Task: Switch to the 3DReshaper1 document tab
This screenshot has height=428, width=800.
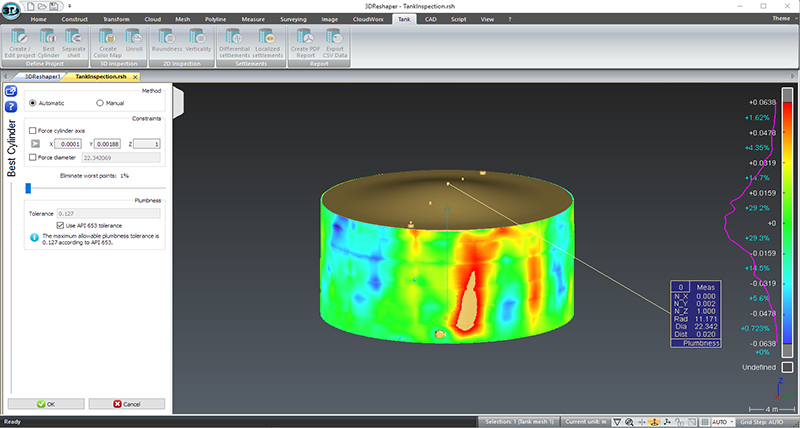Action: pyautogui.click(x=43, y=76)
